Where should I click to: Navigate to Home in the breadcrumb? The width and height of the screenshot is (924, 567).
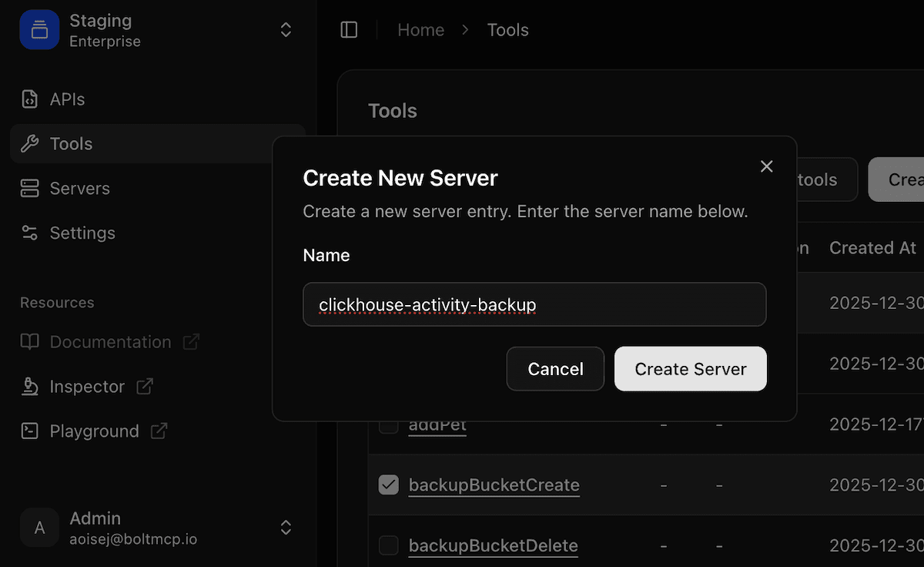pos(420,30)
